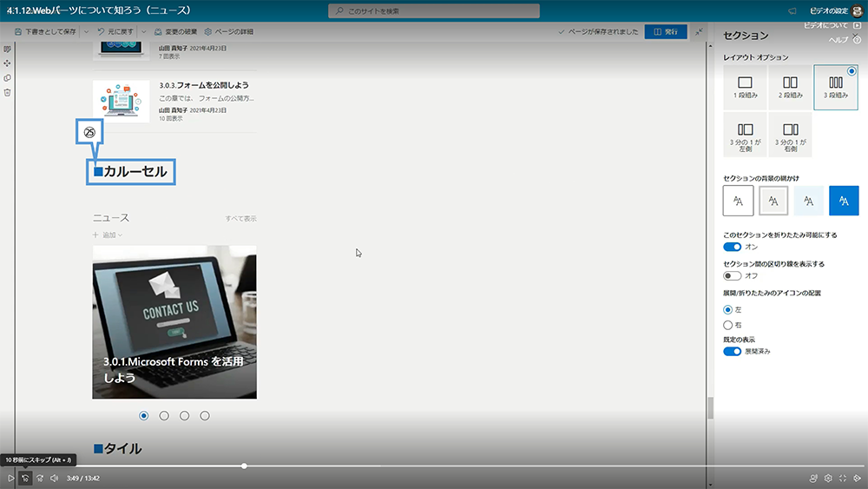Click the video progress bar handle
The image size is (868, 489).
244,466
